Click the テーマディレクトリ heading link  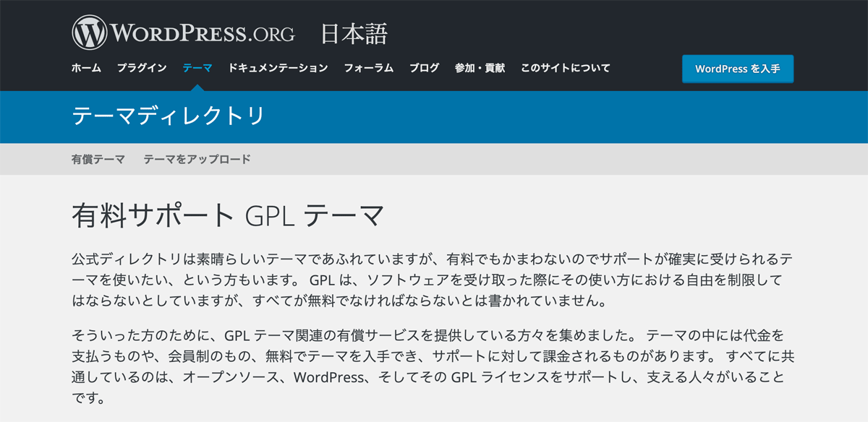[168, 116]
